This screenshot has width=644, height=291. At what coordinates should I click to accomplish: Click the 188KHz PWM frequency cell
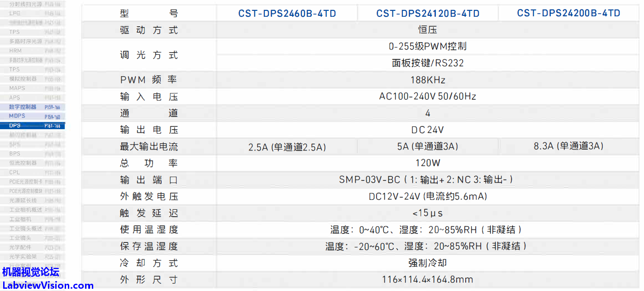click(x=428, y=80)
